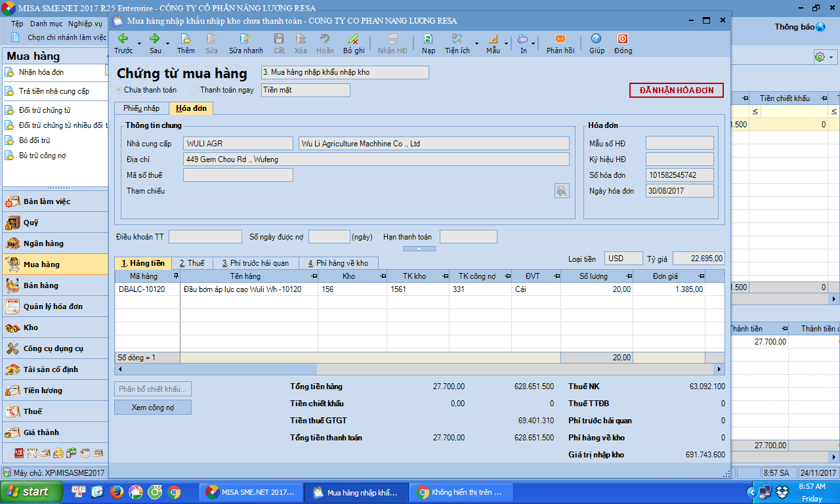Click the ĐÃ NHẬN HÓA ĐƠN button
840x504 pixels.
[x=676, y=91]
